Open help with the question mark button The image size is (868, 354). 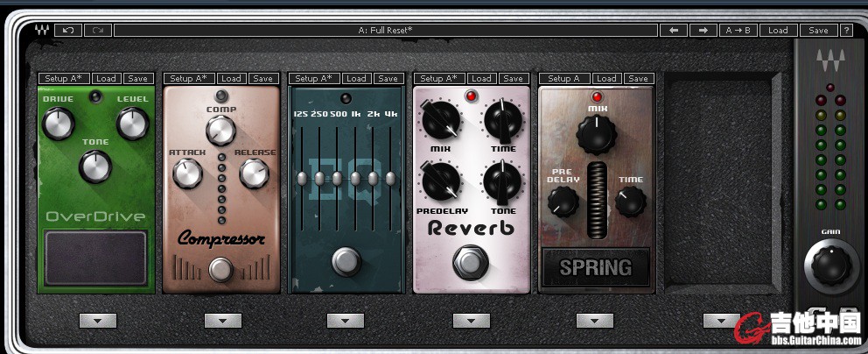[846, 30]
